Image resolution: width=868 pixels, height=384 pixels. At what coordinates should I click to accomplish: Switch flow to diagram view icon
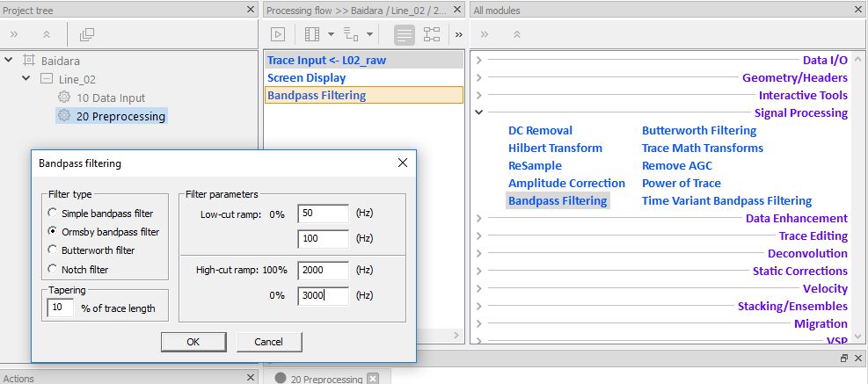(x=432, y=34)
